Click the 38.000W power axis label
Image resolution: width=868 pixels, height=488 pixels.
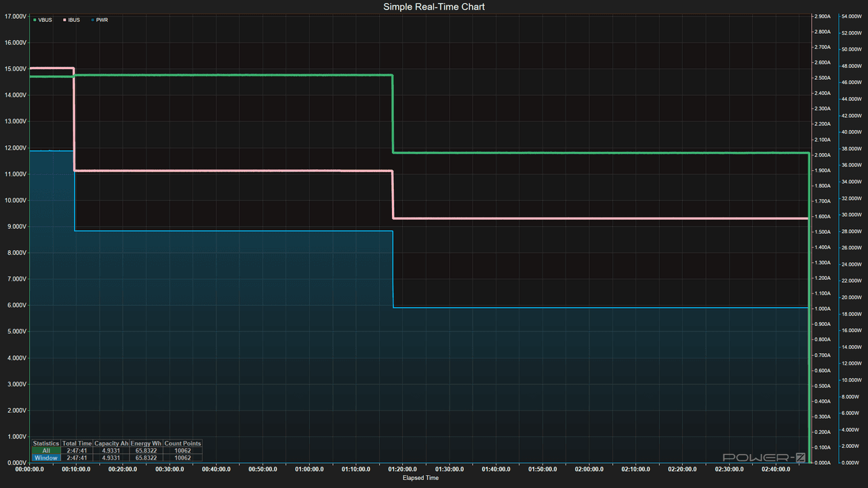click(x=851, y=148)
